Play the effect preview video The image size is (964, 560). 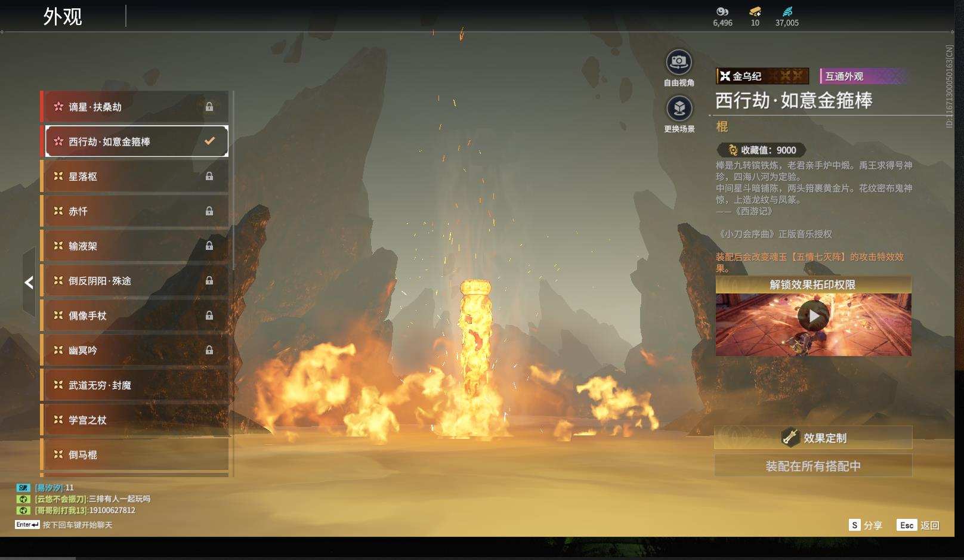[814, 316]
